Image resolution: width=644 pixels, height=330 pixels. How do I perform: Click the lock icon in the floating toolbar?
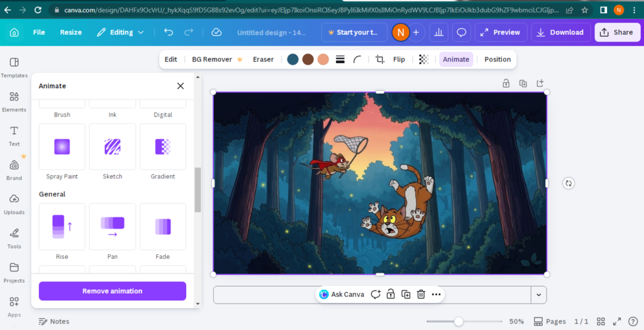391,294
